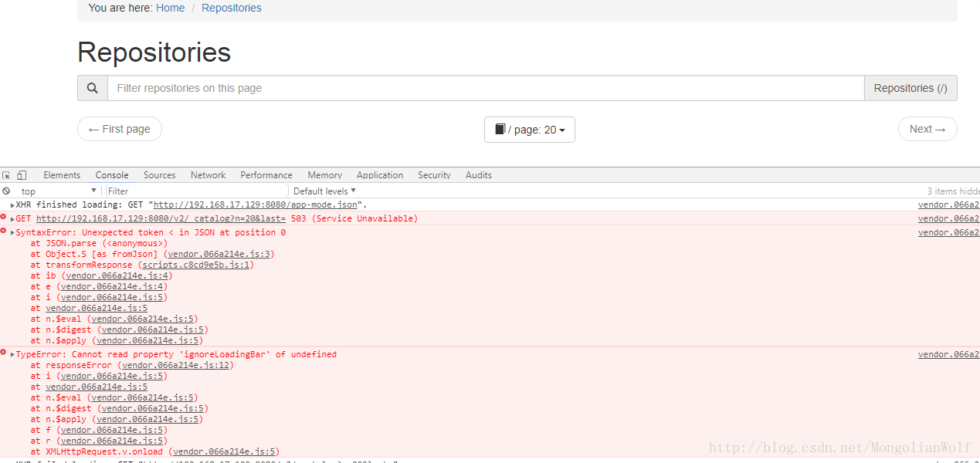Image resolution: width=980 pixels, height=463 pixels.
Task: Click the DevTools inspect element icon
Action: 7,175
